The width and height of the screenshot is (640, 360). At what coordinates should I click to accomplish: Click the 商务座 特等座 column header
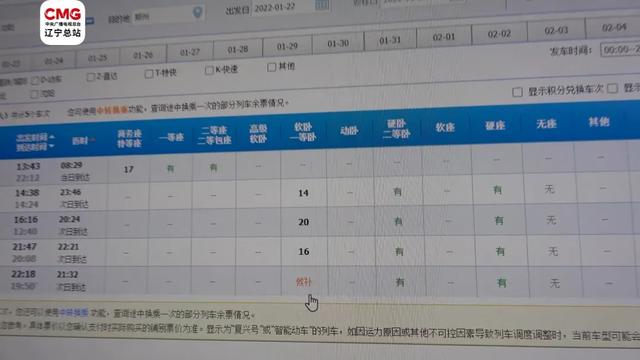click(x=129, y=138)
